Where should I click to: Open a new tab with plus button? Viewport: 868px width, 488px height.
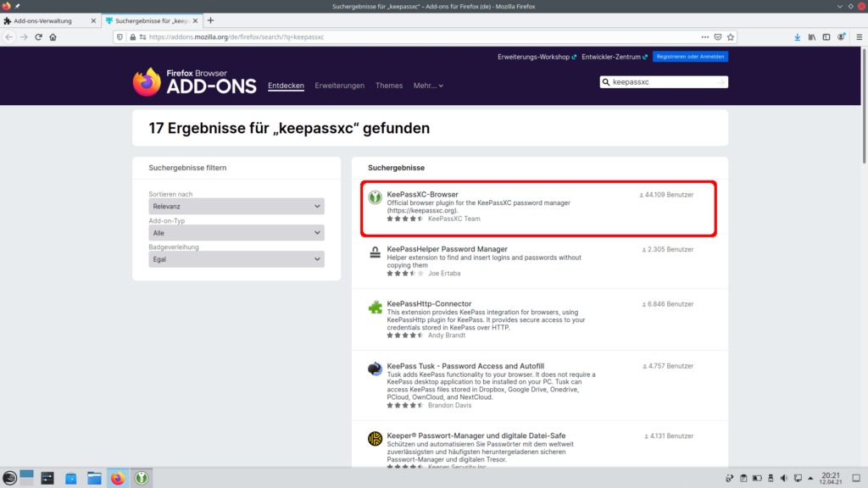[210, 20]
